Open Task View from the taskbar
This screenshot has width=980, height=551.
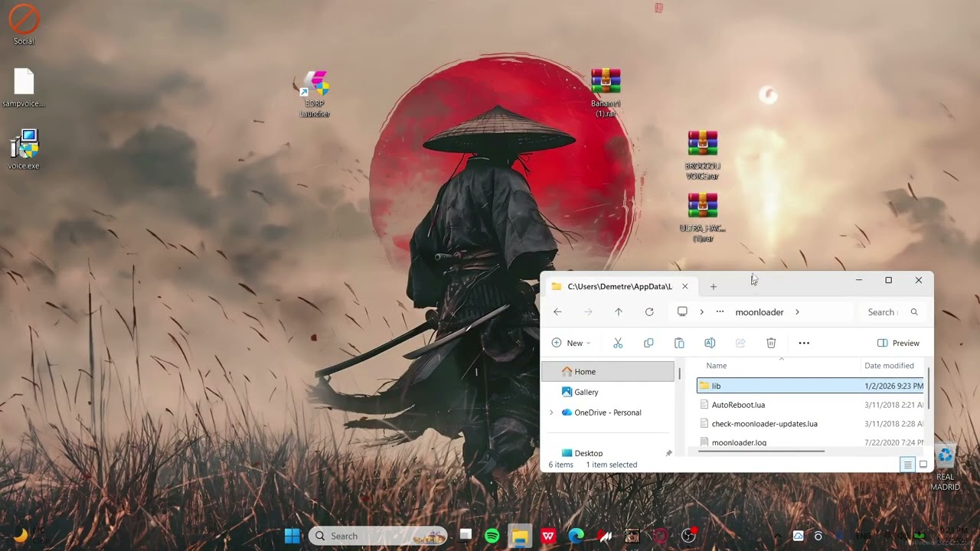[x=465, y=536]
